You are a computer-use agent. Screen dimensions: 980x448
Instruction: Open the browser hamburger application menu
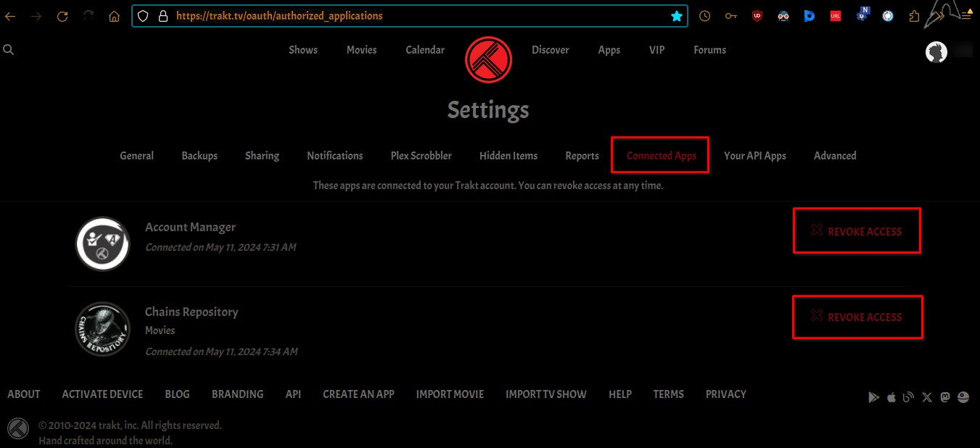tap(965, 16)
